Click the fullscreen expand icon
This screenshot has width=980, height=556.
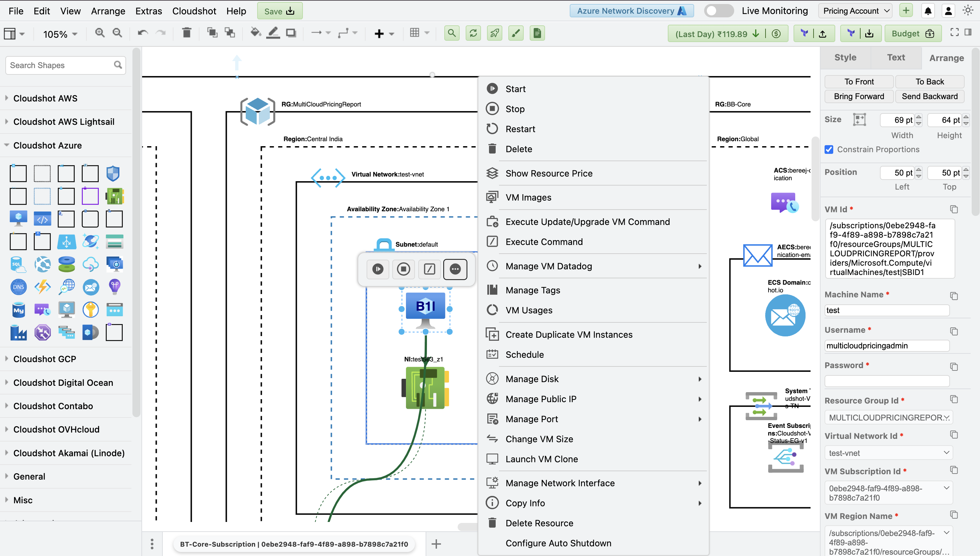pos(954,32)
